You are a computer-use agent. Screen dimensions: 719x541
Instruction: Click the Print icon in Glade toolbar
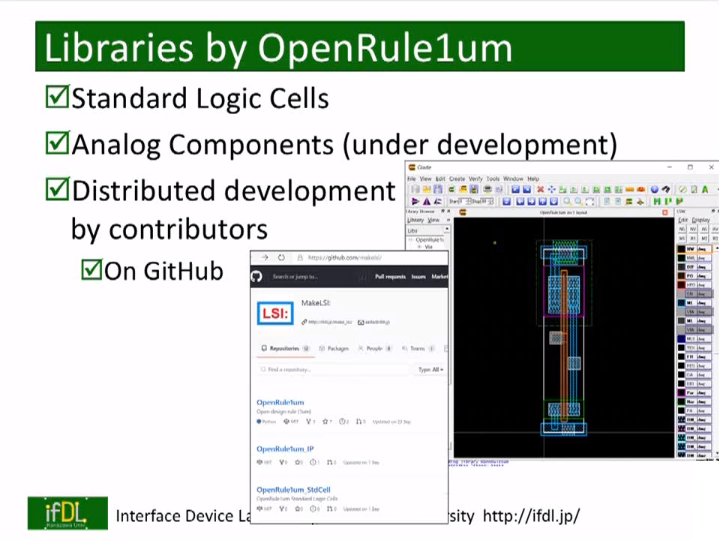click(487, 189)
